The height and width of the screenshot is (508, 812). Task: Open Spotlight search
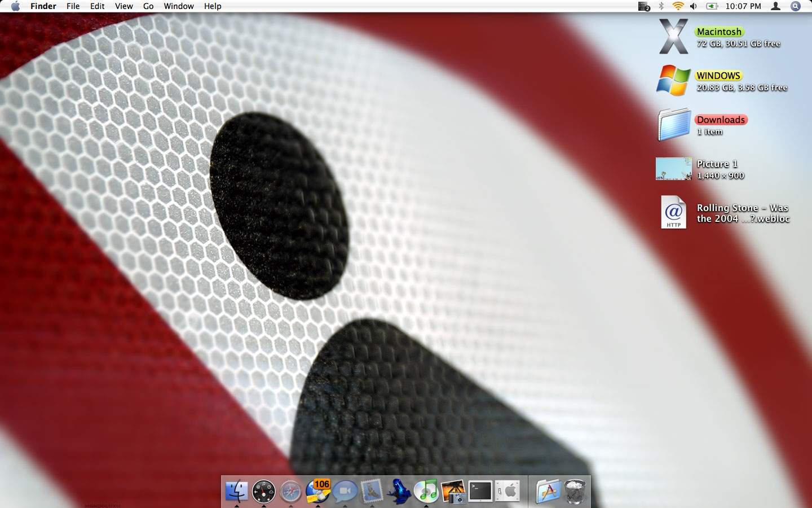click(x=796, y=6)
